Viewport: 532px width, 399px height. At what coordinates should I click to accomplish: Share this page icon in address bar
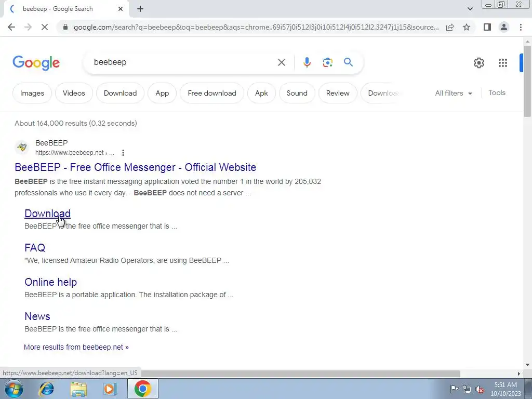point(450,27)
